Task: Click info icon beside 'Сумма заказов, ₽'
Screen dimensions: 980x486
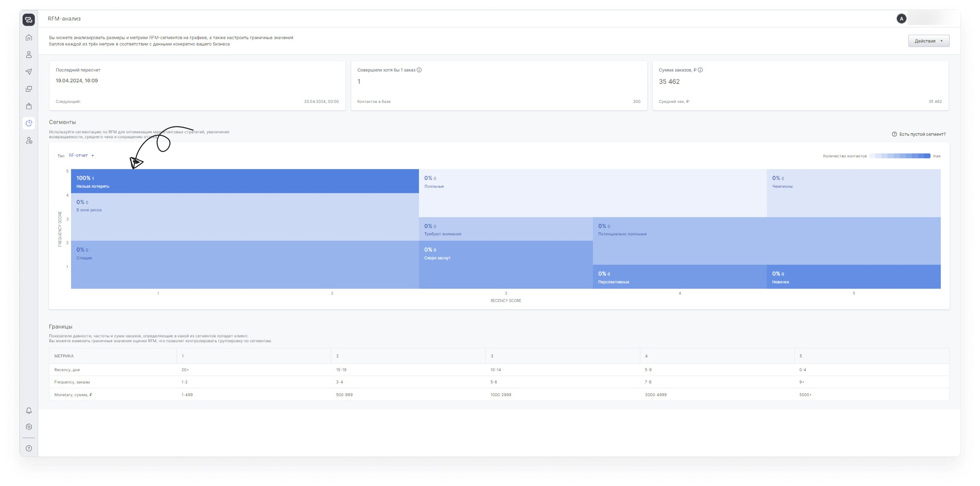Action: [x=700, y=70]
